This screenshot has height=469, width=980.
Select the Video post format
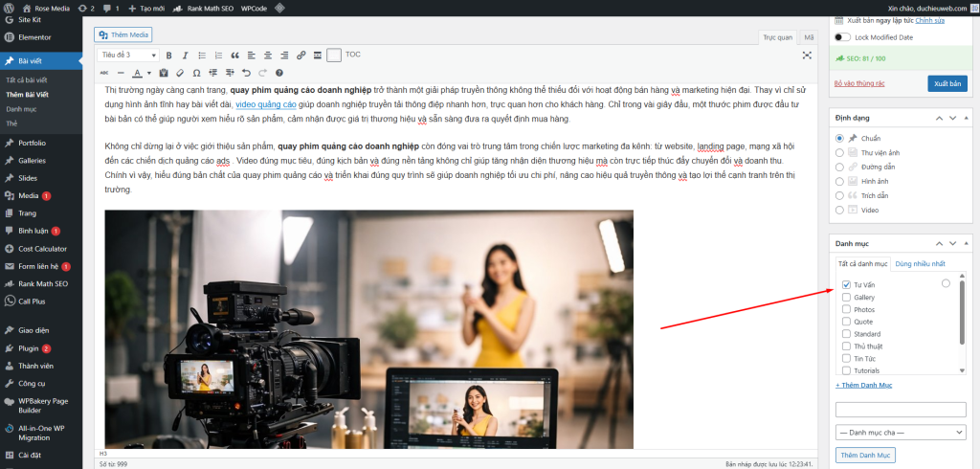coord(839,211)
